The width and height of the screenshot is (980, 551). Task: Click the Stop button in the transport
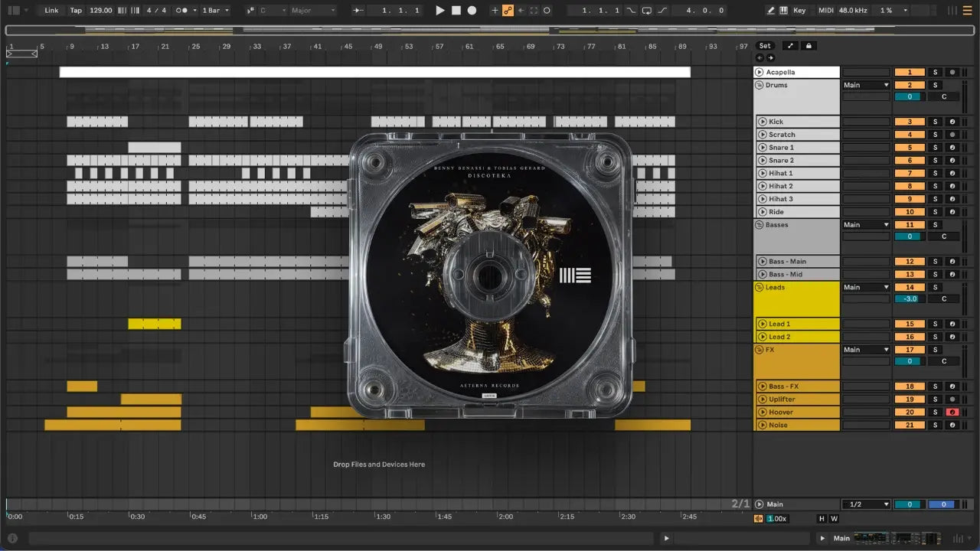pos(456,11)
